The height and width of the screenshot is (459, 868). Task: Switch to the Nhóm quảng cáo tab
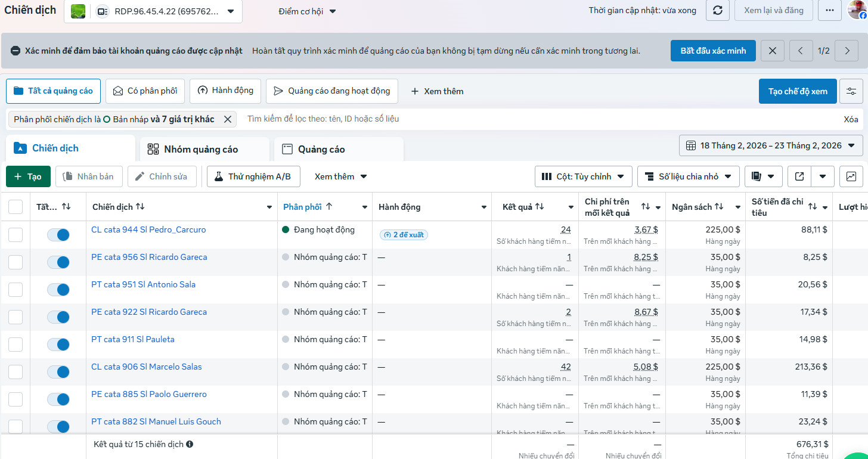(204, 149)
